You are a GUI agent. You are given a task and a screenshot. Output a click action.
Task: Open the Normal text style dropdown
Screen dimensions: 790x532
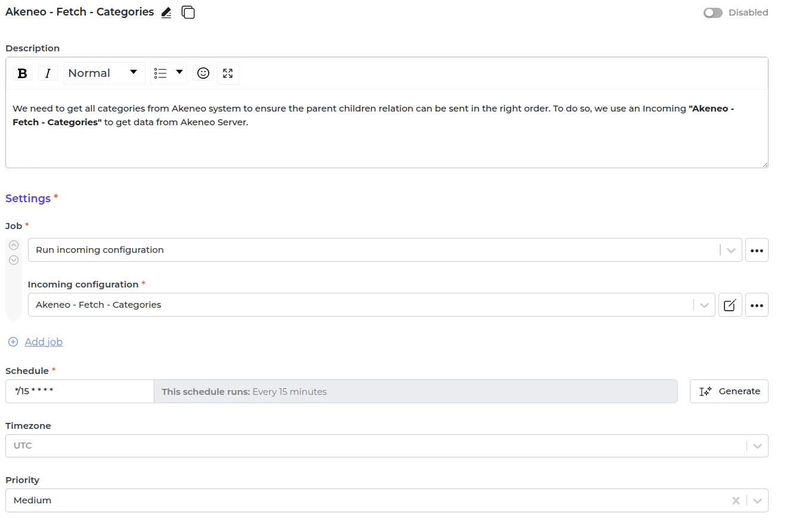click(x=104, y=73)
